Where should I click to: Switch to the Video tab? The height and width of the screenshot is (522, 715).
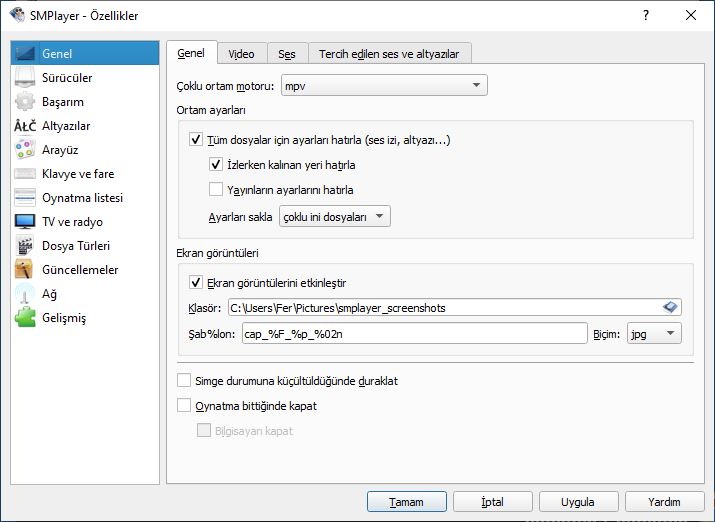[242, 54]
